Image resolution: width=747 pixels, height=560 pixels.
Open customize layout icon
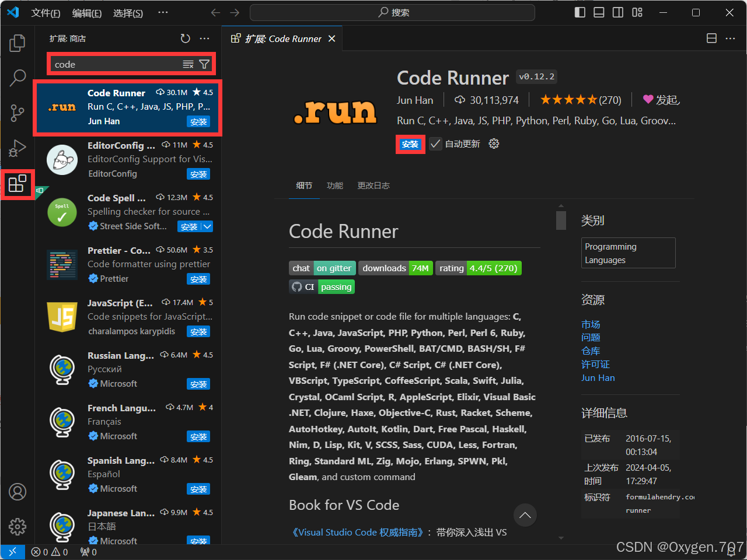pos(637,12)
